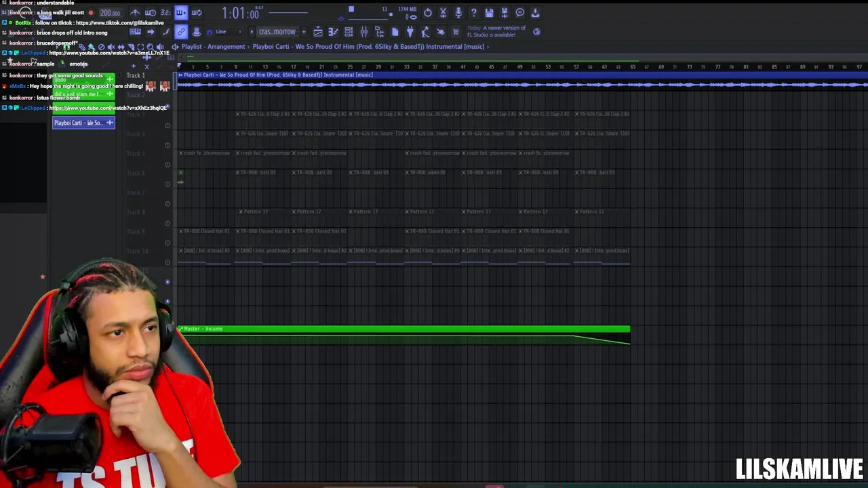
Task: Click the plus button to add pattern
Action: coord(304,32)
